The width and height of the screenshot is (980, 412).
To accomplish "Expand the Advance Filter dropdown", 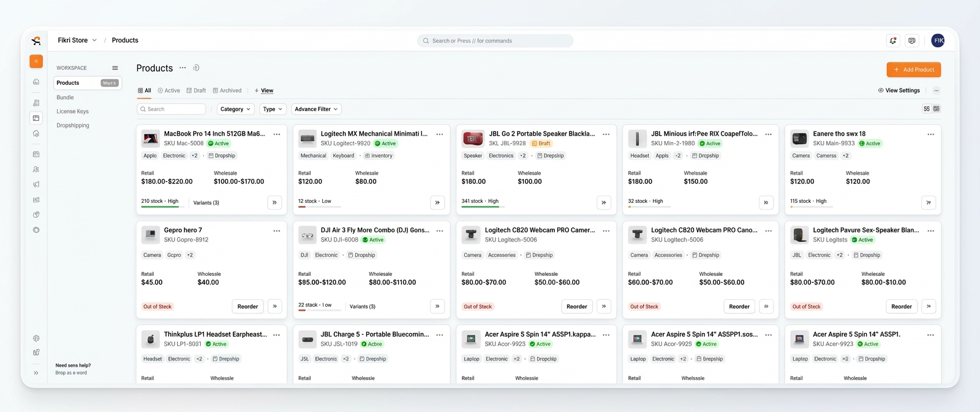I will coord(316,109).
